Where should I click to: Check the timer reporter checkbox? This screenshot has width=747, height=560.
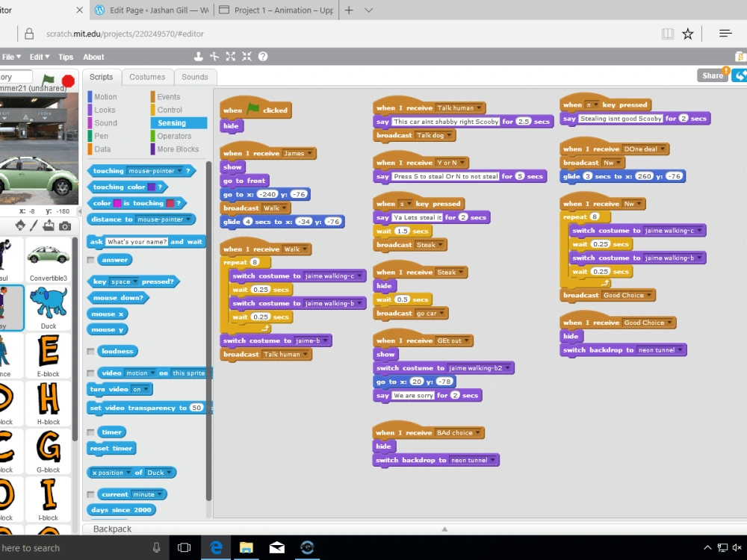click(x=91, y=432)
